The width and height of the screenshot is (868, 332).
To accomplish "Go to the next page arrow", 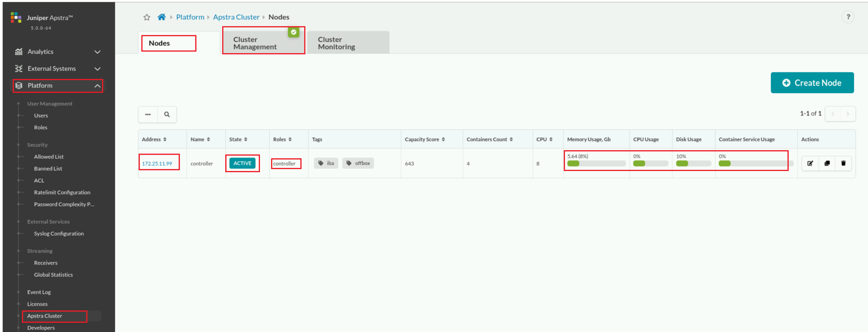I will click(x=848, y=114).
